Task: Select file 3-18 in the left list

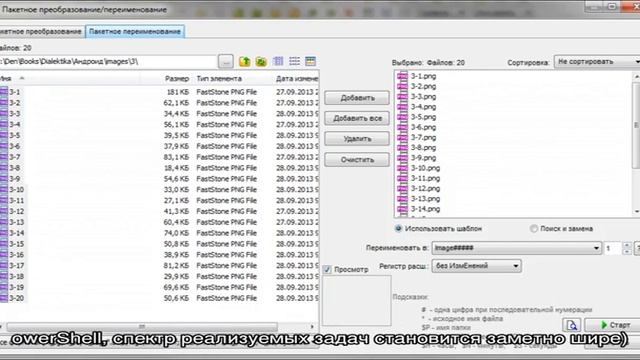Action: click(x=16, y=276)
